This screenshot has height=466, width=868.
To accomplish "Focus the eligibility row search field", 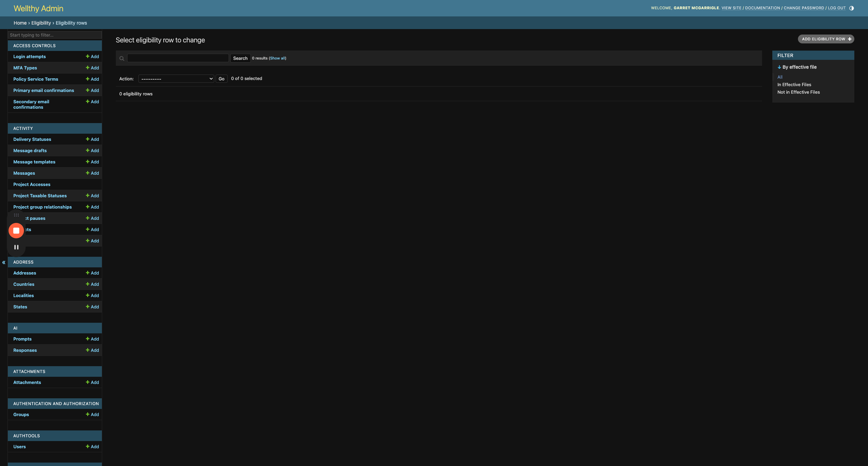I will point(178,58).
